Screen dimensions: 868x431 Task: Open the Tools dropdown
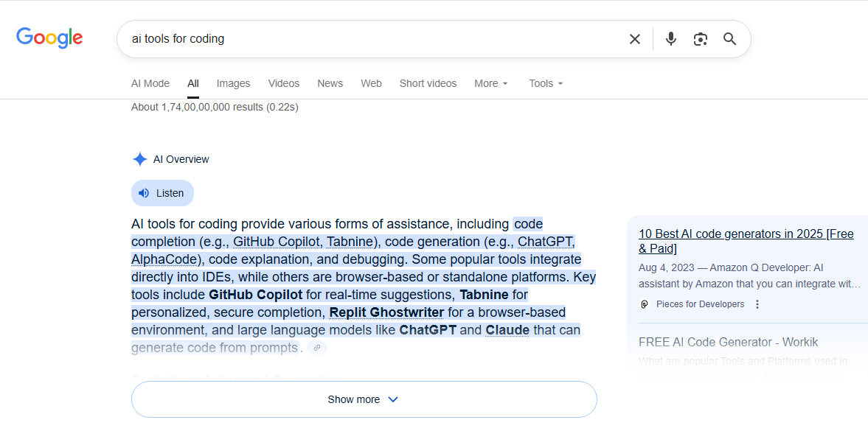(545, 83)
